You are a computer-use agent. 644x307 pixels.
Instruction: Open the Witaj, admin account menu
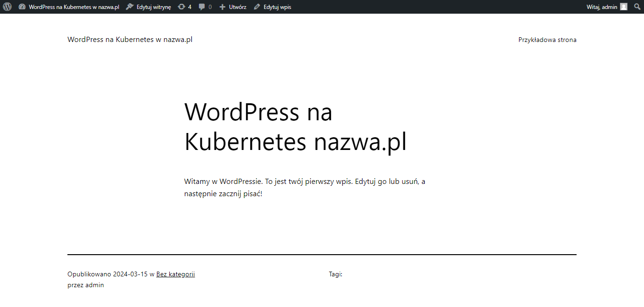[x=602, y=7]
